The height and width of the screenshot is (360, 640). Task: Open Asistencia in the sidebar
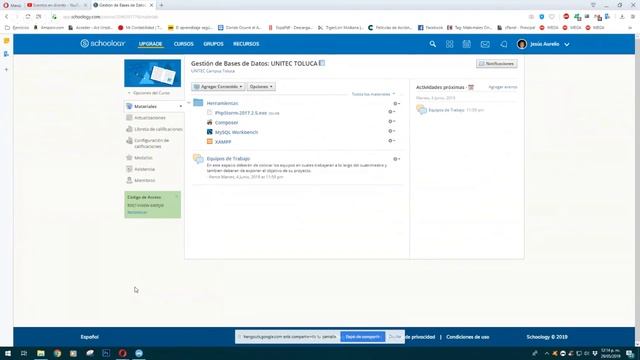click(144, 169)
